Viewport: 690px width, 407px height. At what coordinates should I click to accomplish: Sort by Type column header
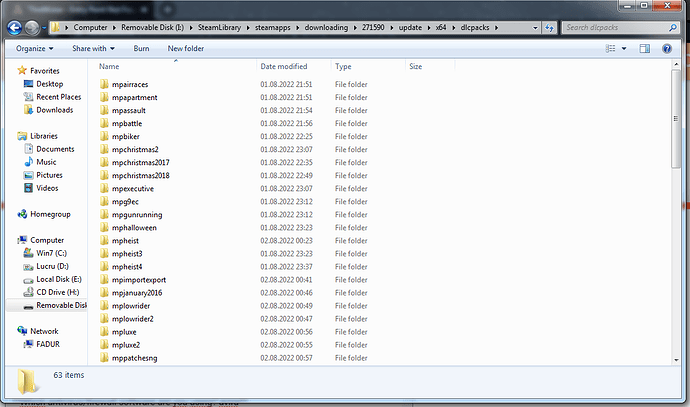coord(343,66)
